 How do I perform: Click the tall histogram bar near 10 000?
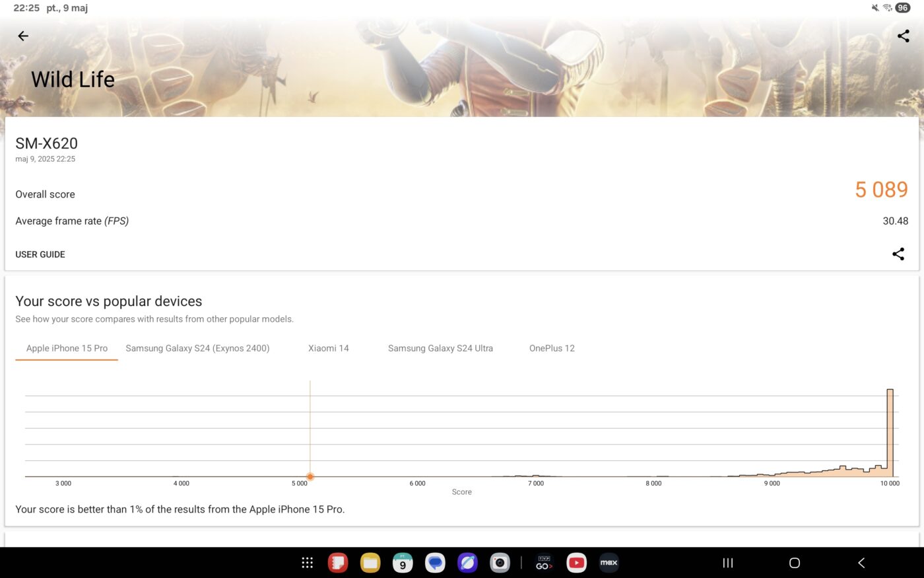tap(890, 433)
